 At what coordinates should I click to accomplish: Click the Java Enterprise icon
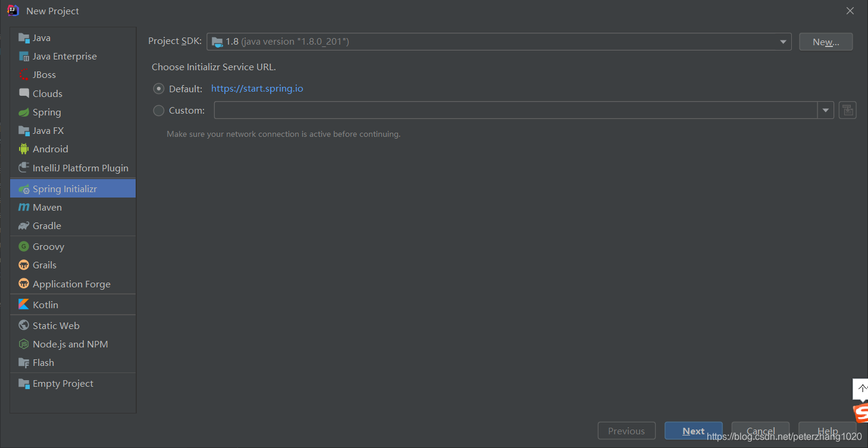(24, 57)
